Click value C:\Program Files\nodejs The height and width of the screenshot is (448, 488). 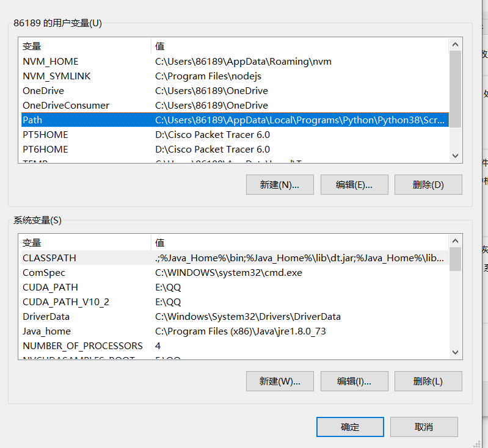[x=208, y=76]
